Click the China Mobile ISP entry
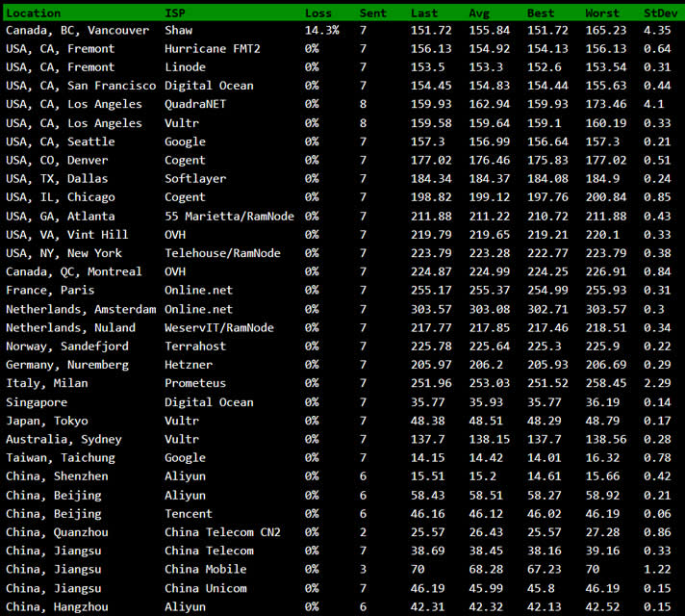The width and height of the screenshot is (685, 616). coord(205,569)
